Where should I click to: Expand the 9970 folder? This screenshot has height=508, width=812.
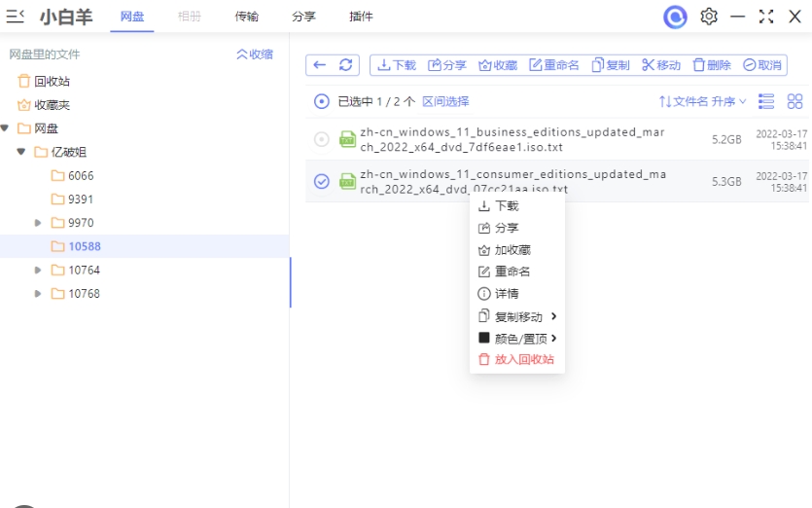38,223
